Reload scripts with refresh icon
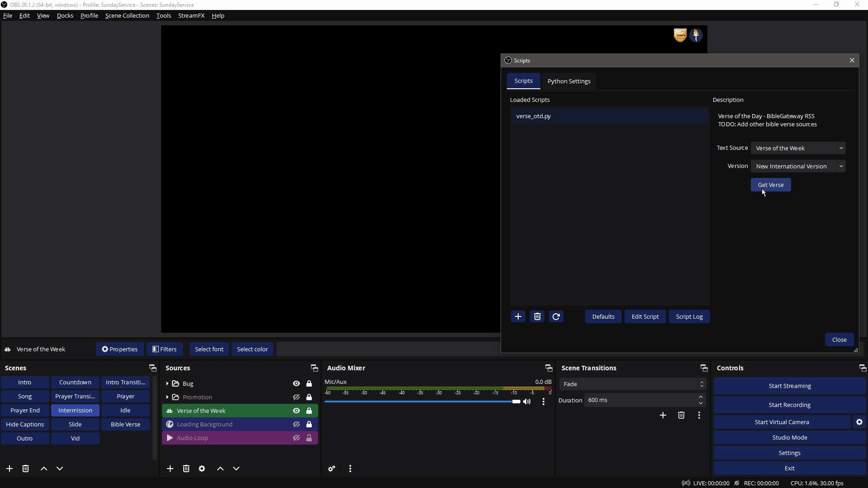The width and height of the screenshot is (868, 488). 556,316
